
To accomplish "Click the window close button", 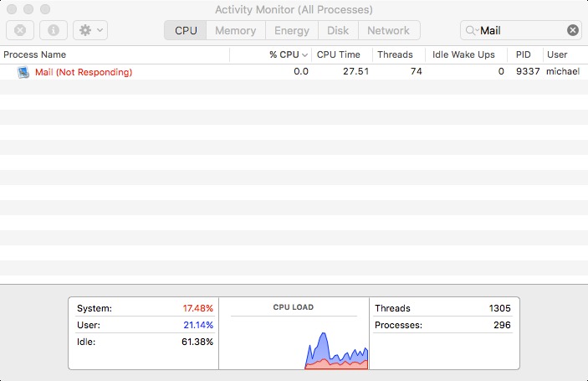I will pyautogui.click(x=12, y=9).
